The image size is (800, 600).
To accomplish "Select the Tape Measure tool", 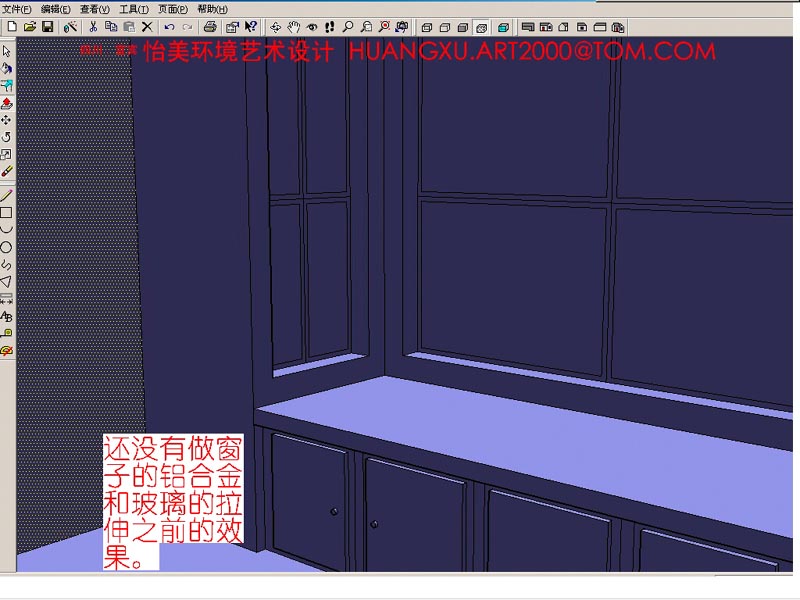I will click(7, 334).
